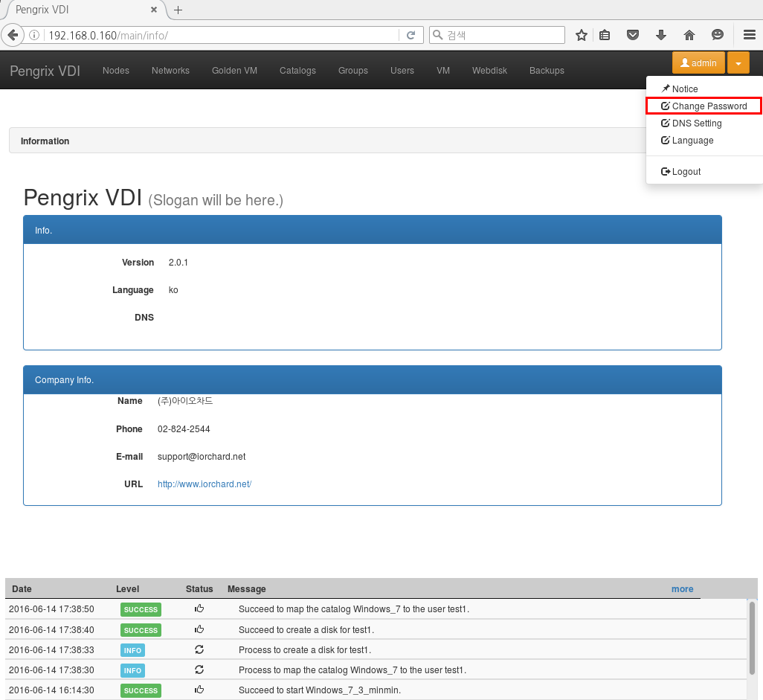
Task: Click the date 2016-06-14 17:38:50
Action: tap(51, 609)
